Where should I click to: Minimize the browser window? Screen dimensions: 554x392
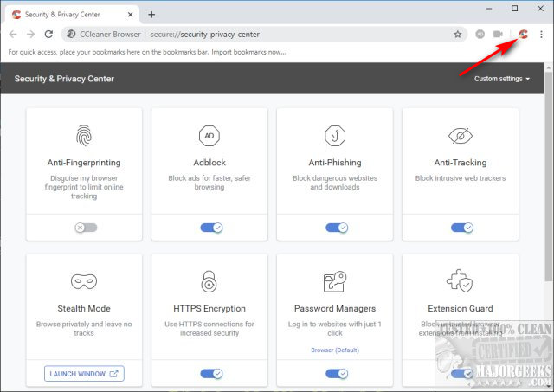click(489, 8)
